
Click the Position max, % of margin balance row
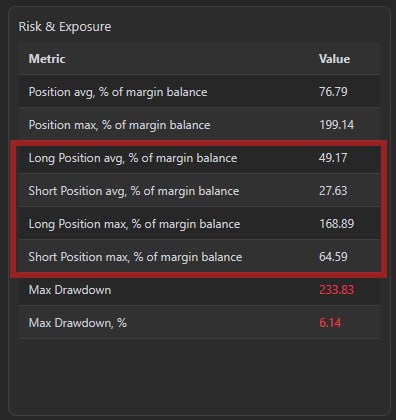(199, 125)
